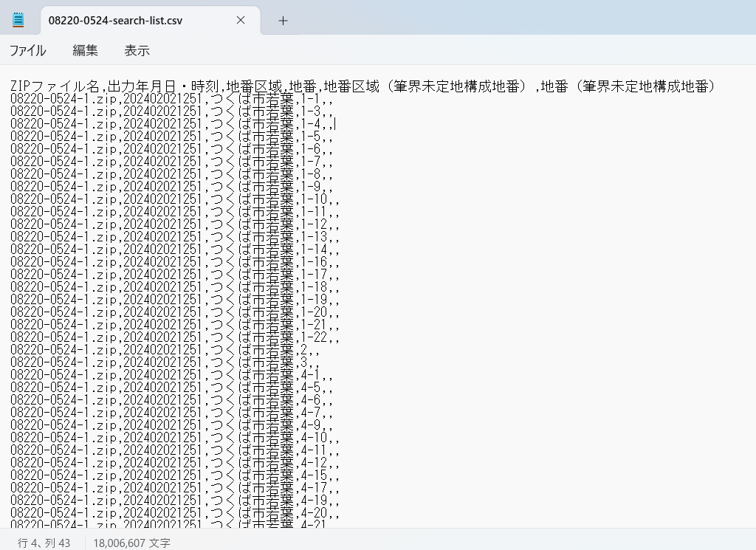Click the line ending with 若葉,3,,
The width and height of the screenshot is (756, 550).
pos(165,362)
